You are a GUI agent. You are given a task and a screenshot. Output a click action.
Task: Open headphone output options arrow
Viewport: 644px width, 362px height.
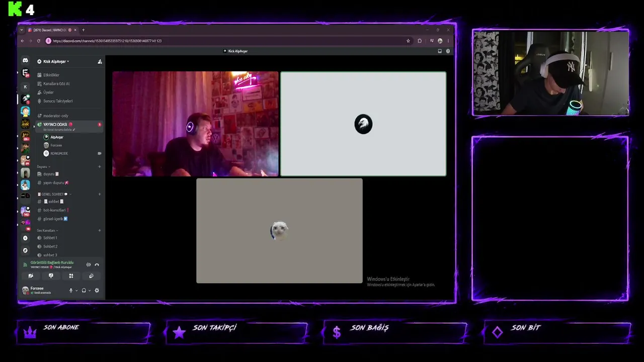pyautogui.click(x=90, y=291)
